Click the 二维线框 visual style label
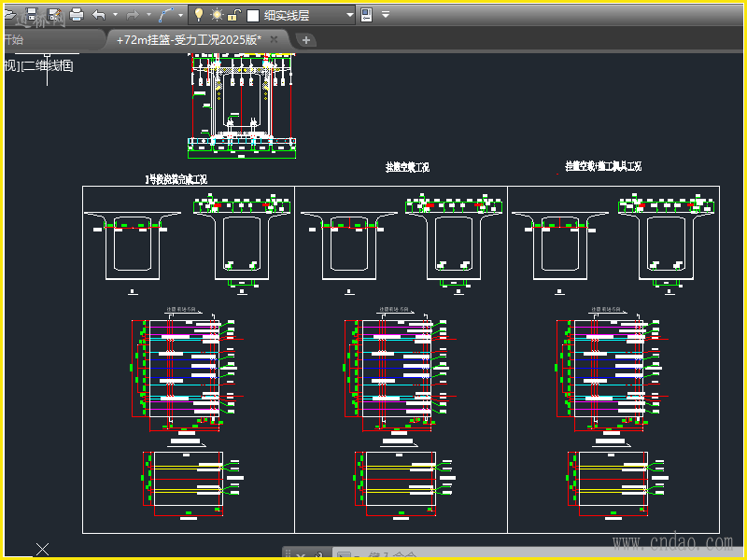The image size is (747, 560). (49, 65)
